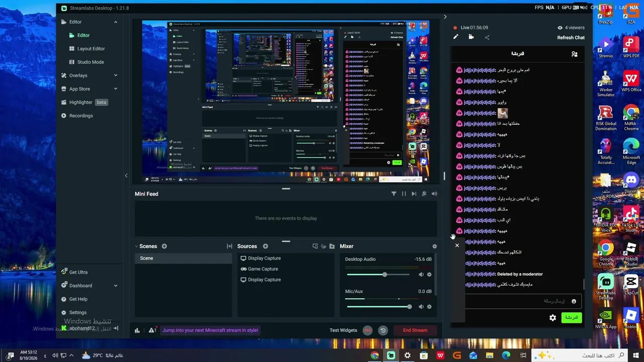This screenshot has width=644, height=362.
Task: Open the notifications warning icon
Action: point(151,330)
